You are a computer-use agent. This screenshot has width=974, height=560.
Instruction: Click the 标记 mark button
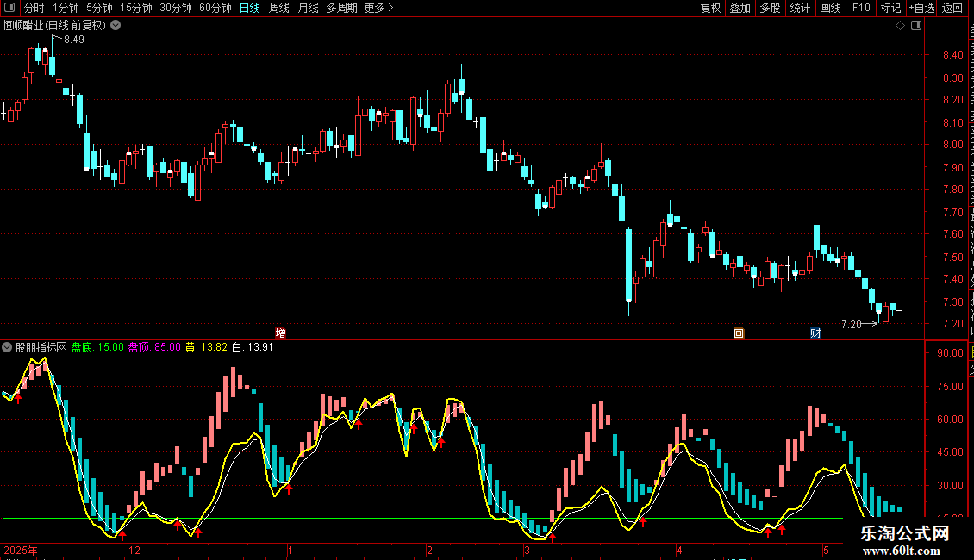(890, 8)
